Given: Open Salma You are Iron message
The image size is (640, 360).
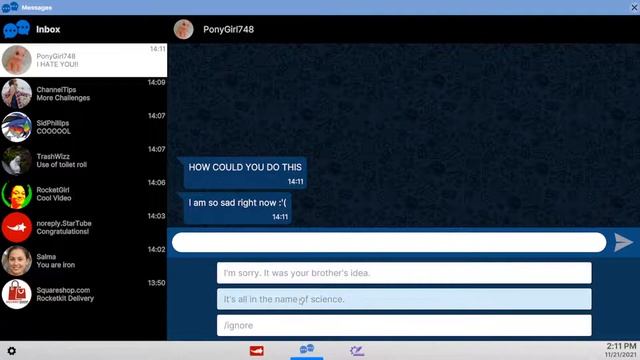Looking at the screenshot, I should pyautogui.click(x=83, y=261).
